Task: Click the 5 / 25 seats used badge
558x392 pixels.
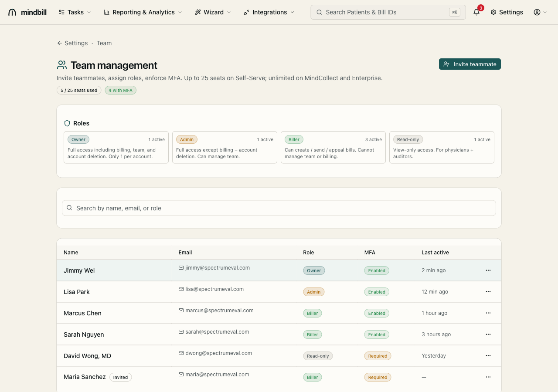Action: coord(79,90)
